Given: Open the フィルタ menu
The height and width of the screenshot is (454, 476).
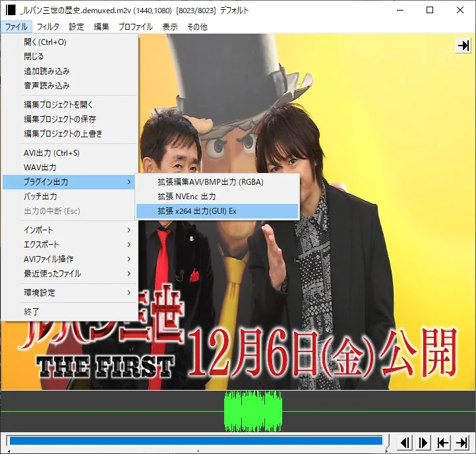Looking at the screenshot, I should coord(47,26).
